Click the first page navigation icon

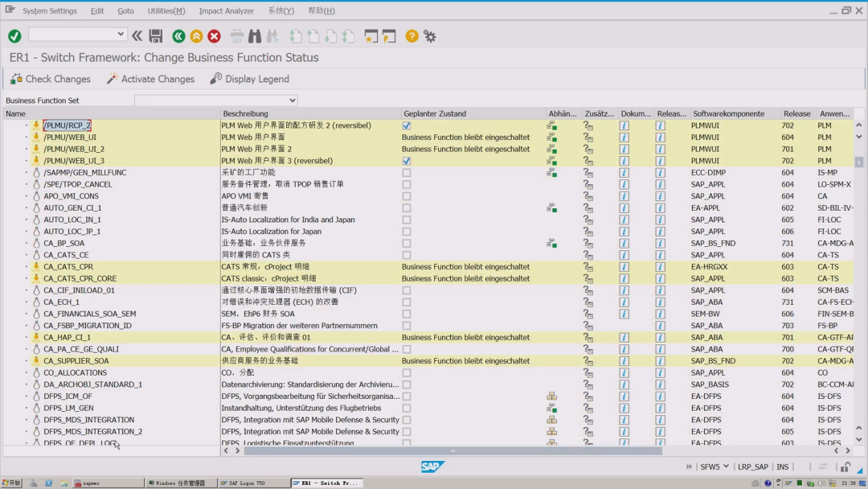click(x=296, y=36)
